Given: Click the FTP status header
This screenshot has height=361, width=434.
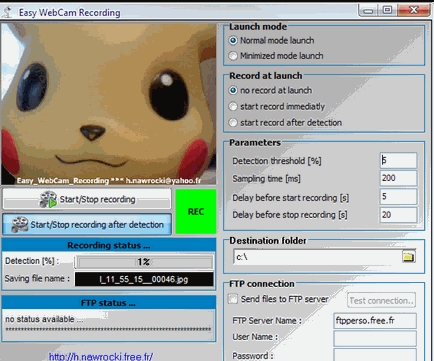Looking at the screenshot, I should (109, 303).
